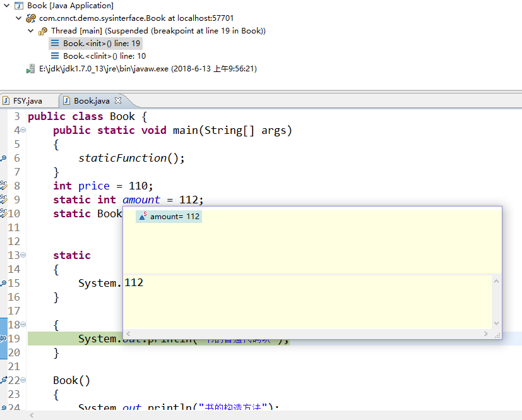This screenshot has height=420, width=522.
Task: Click the static keyword on line 13
Action: tap(72, 255)
